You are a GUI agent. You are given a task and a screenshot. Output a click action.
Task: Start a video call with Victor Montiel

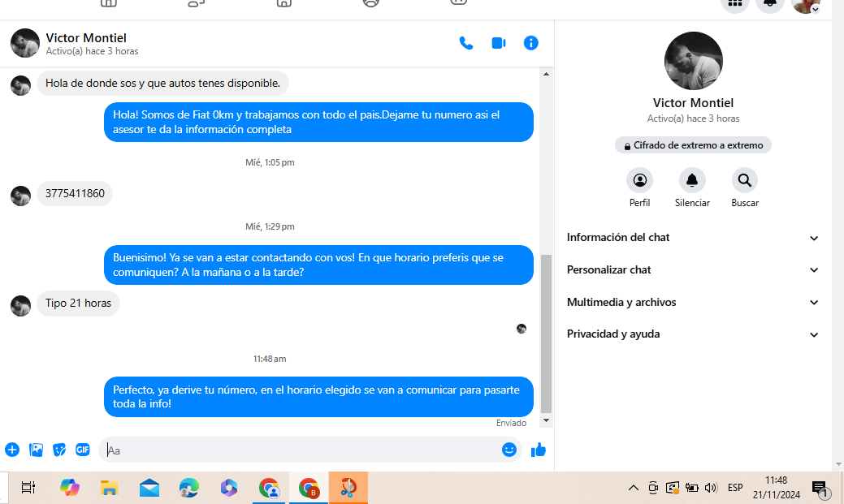(x=499, y=43)
